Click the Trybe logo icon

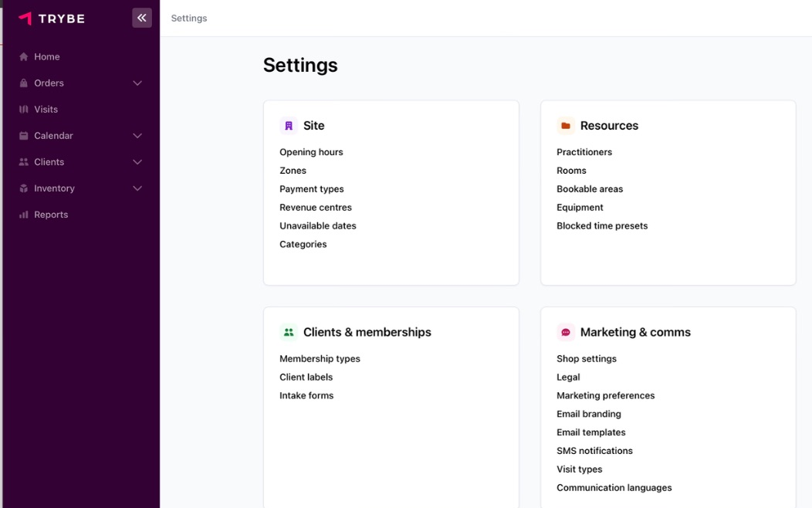(x=25, y=19)
